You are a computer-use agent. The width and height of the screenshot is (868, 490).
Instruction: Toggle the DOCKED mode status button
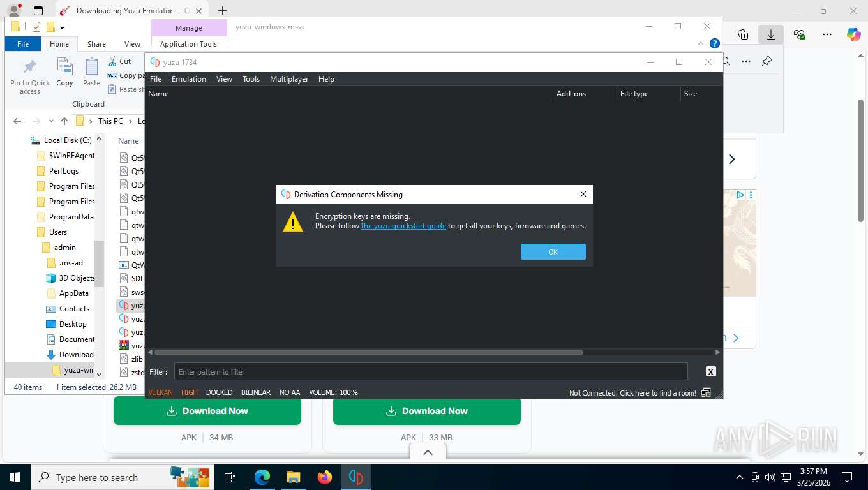pos(219,392)
